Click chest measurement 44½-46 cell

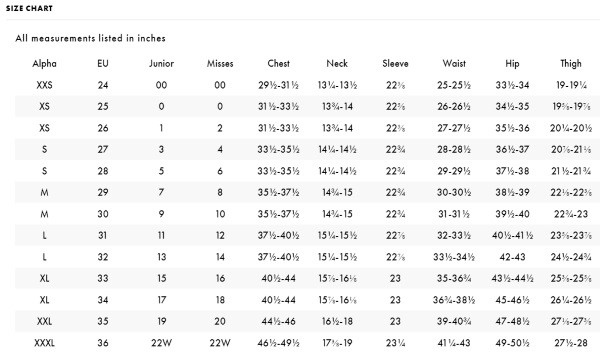point(279,322)
